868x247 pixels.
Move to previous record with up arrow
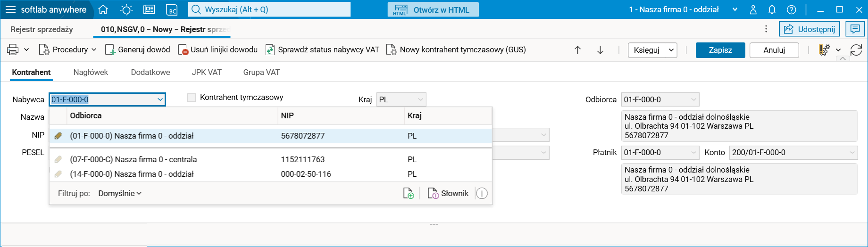[577, 50]
